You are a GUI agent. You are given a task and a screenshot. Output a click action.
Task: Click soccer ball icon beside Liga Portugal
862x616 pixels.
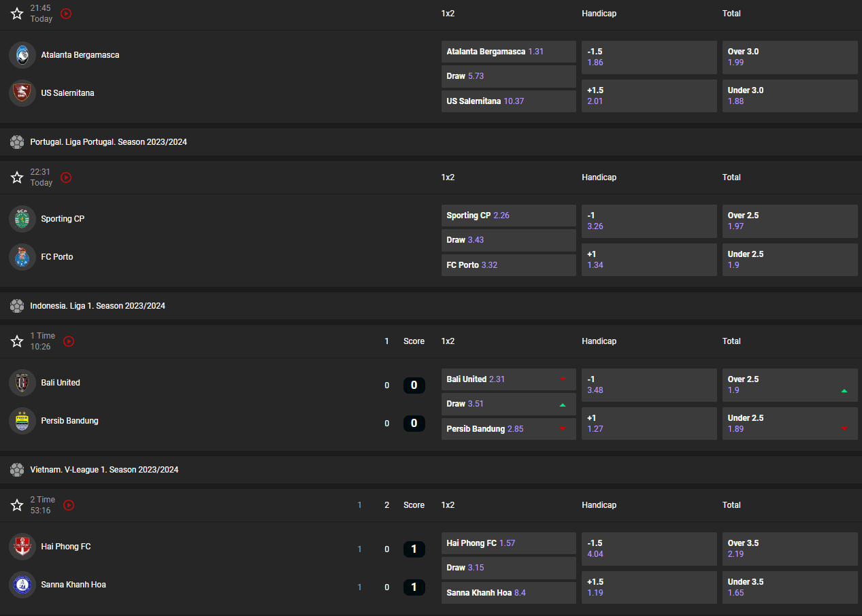point(17,142)
